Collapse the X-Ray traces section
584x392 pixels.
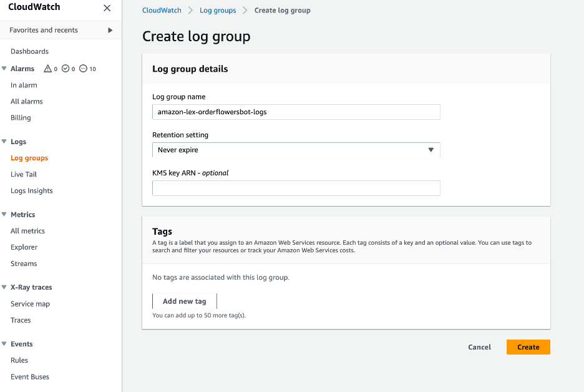point(4,288)
